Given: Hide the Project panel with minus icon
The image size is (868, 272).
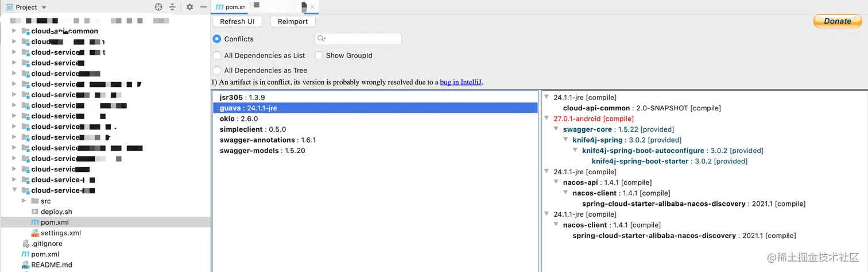Looking at the screenshot, I should [x=203, y=7].
